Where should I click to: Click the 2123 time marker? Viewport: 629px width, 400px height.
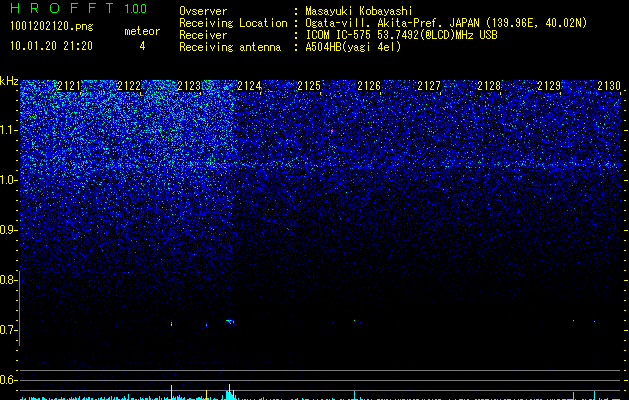tap(189, 86)
